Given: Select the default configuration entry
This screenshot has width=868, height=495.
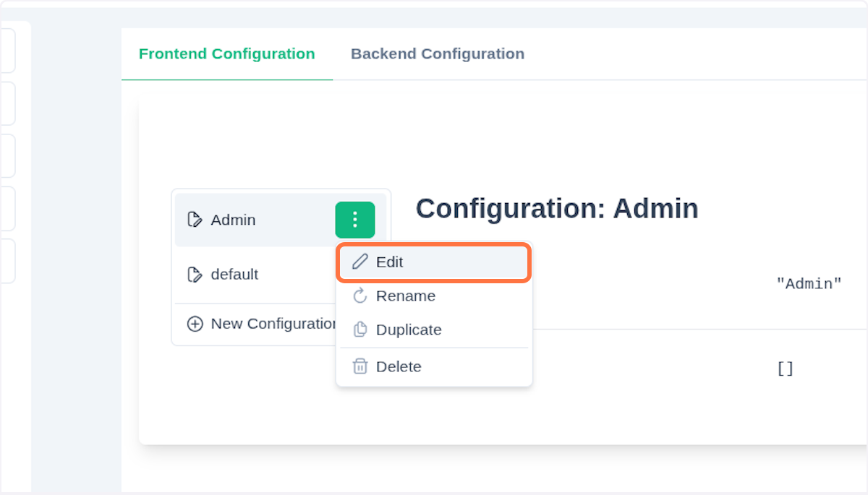Looking at the screenshot, I should pos(234,275).
